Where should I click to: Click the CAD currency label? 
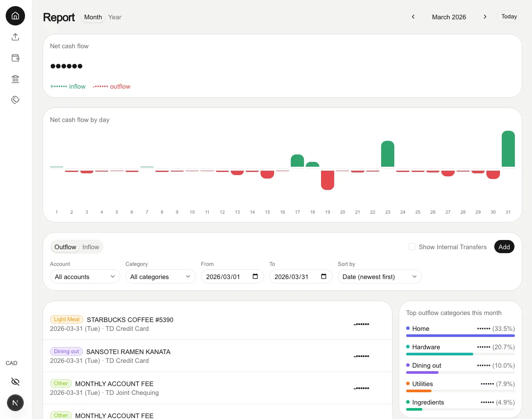point(11,363)
